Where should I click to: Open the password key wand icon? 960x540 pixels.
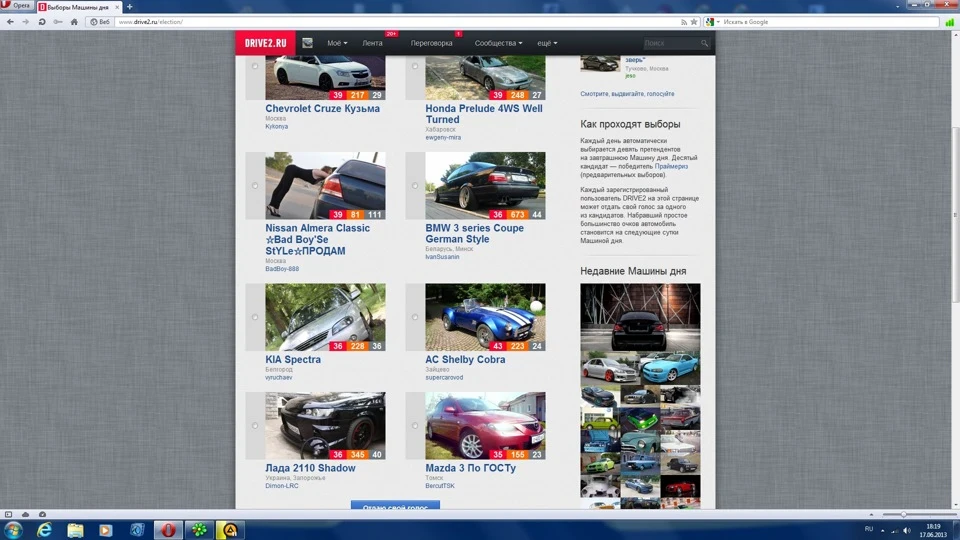coord(58,21)
